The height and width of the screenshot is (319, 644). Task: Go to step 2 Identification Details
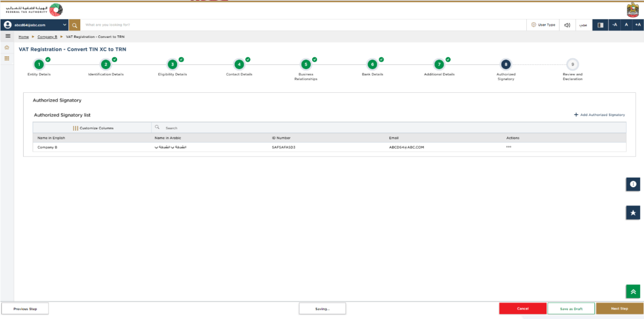point(106,65)
